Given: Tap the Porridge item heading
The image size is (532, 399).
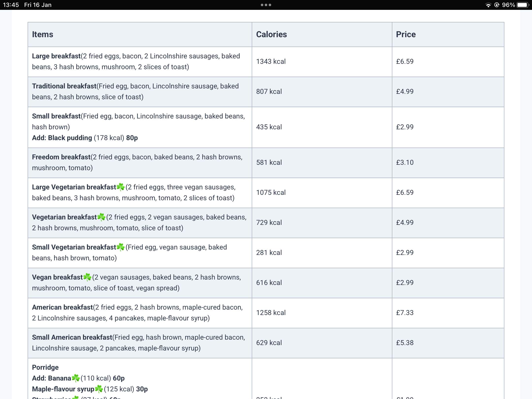Looking at the screenshot, I should [x=45, y=367].
